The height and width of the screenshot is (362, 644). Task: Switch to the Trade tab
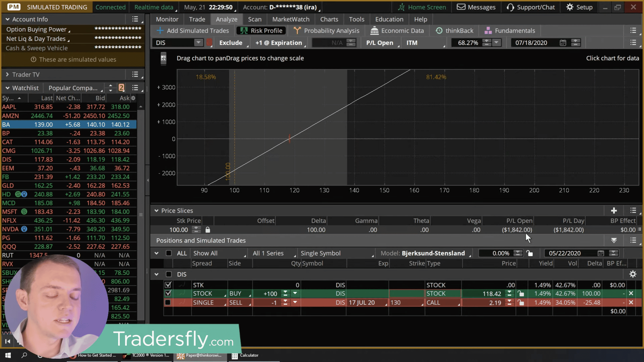(197, 19)
